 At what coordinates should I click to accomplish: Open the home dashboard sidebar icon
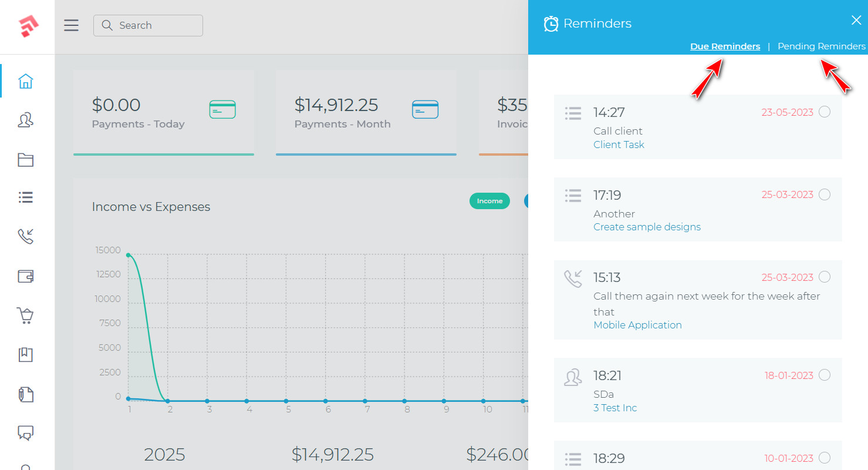[x=25, y=81]
